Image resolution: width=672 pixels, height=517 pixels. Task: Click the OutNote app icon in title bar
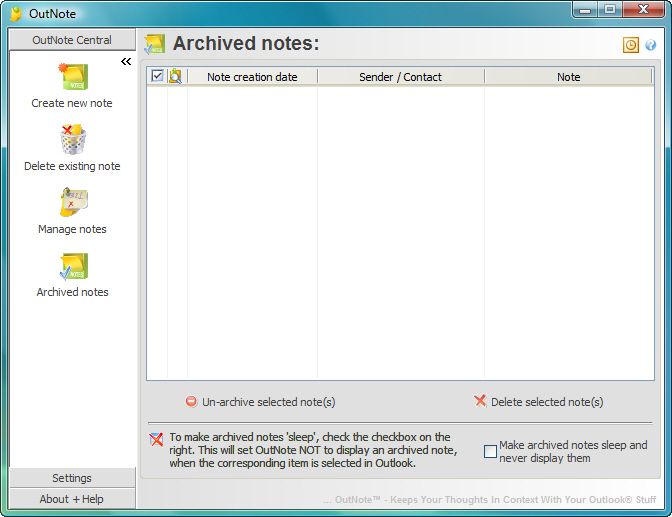(x=16, y=14)
